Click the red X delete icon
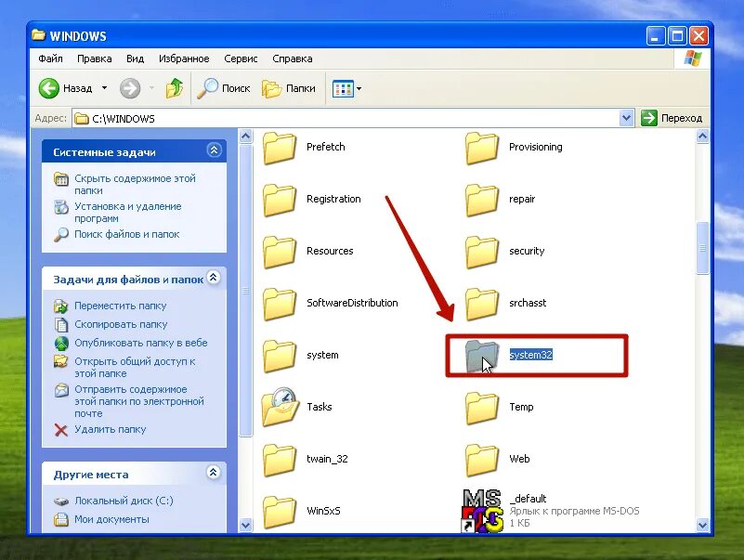 coord(60,430)
